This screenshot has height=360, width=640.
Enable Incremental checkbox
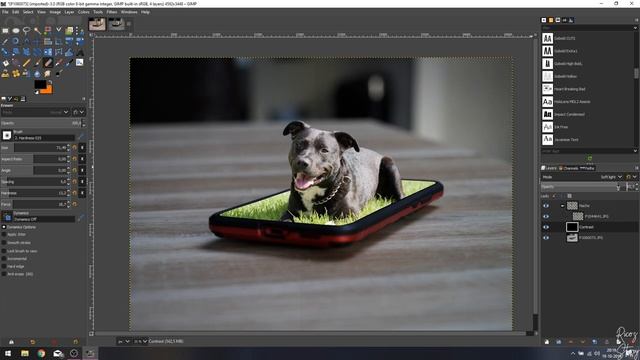pos(4,259)
